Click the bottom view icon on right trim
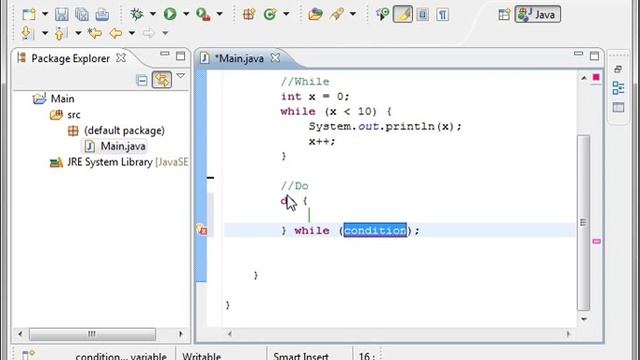Image resolution: width=640 pixels, height=360 pixels. click(618, 107)
